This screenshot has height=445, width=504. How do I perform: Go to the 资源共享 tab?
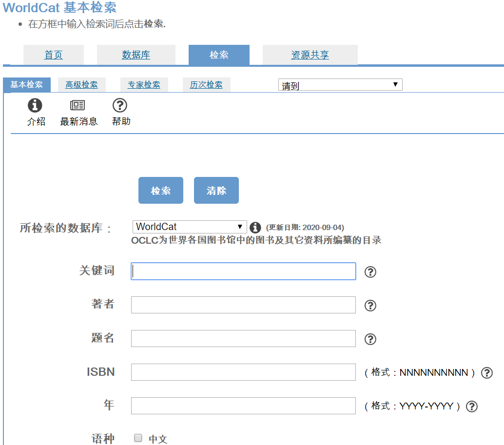[x=310, y=55]
